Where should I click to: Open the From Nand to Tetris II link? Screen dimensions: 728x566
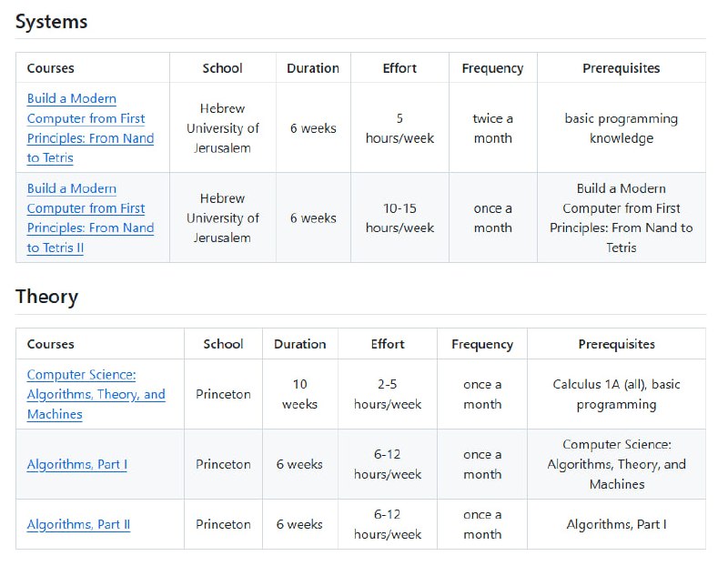[x=90, y=218]
